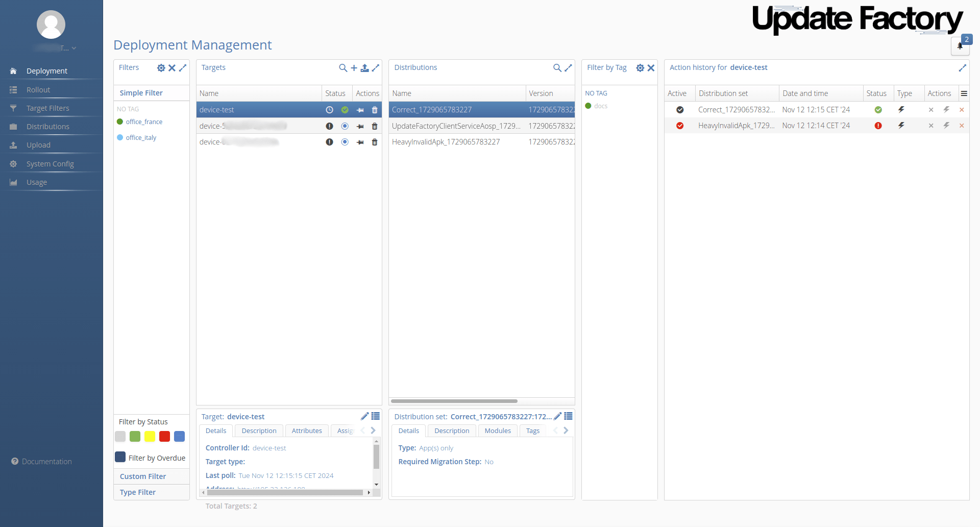Open the distribution set Modules tab
The image size is (980, 527).
[x=498, y=430]
